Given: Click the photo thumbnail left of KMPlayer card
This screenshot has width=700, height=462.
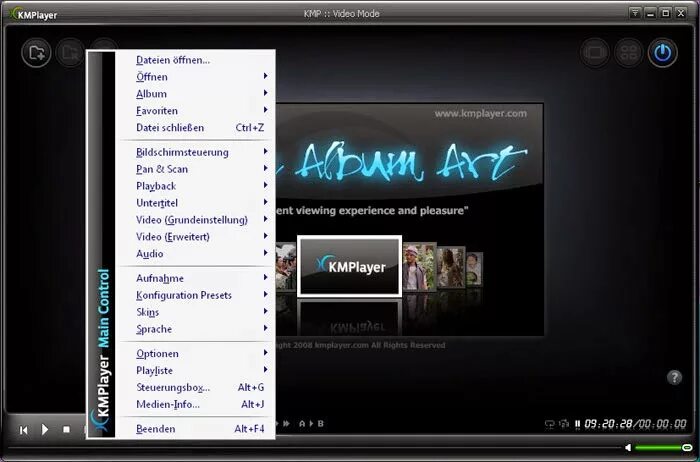Looking at the screenshot, I should coord(286,267).
